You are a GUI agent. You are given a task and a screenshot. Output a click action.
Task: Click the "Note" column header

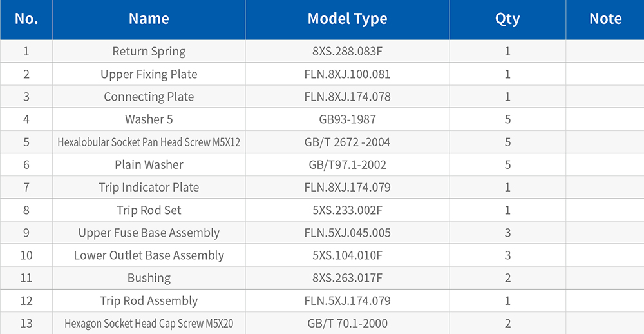(x=605, y=19)
